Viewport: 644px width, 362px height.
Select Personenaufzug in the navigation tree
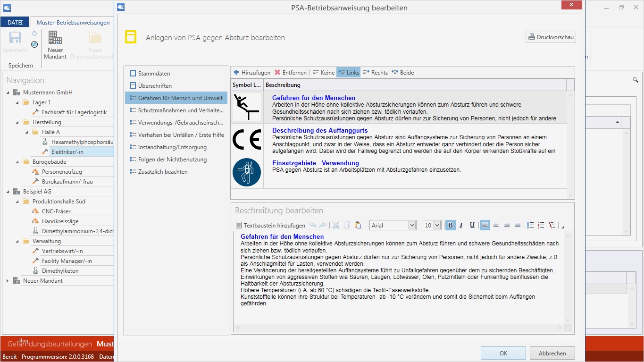(x=62, y=172)
